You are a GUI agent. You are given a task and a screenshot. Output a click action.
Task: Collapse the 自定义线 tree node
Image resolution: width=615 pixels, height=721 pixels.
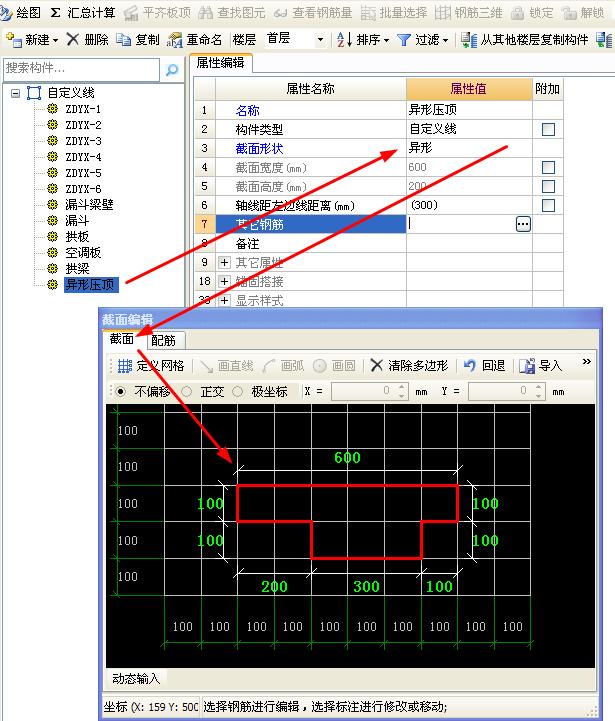16,93
